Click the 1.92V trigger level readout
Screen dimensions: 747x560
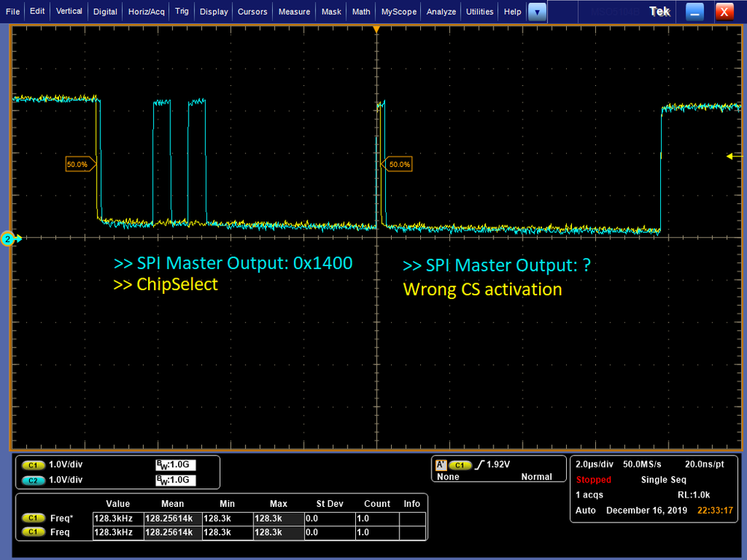click(x=498, y=464)
